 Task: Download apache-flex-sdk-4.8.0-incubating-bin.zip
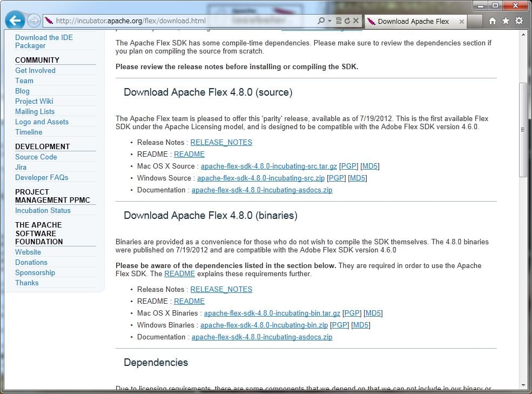pyautogui.click(x=264, y=325)
